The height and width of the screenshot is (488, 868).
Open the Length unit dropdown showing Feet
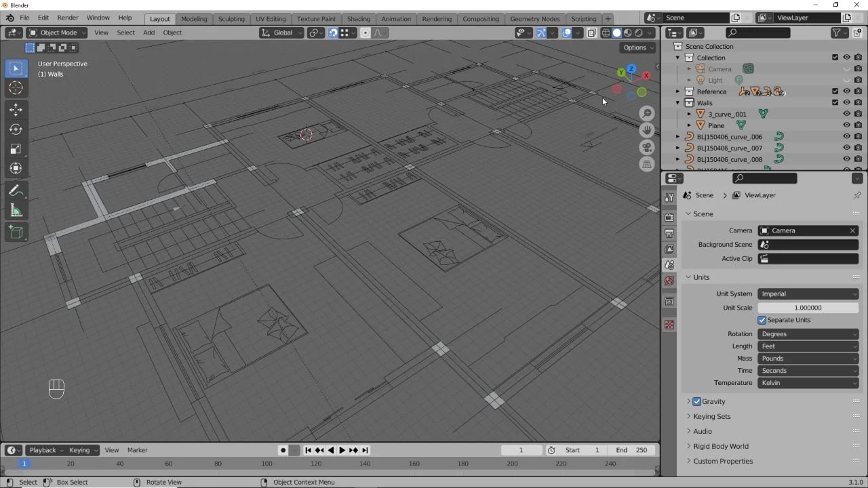coord(808,346)
